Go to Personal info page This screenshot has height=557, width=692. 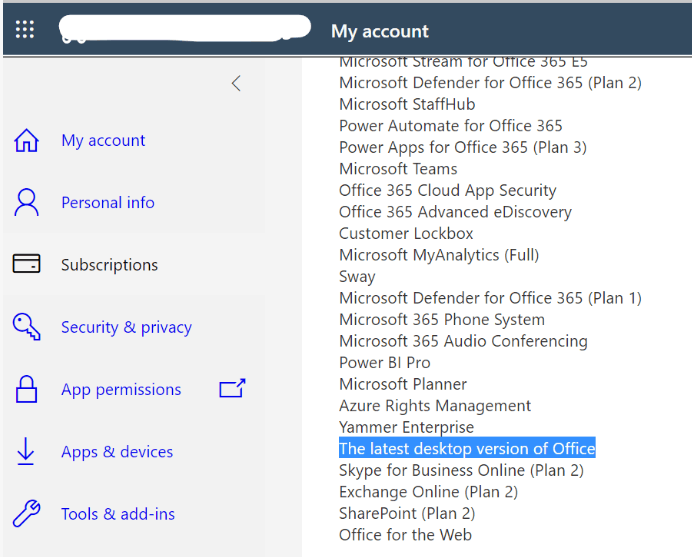click(x=108, y=203)
